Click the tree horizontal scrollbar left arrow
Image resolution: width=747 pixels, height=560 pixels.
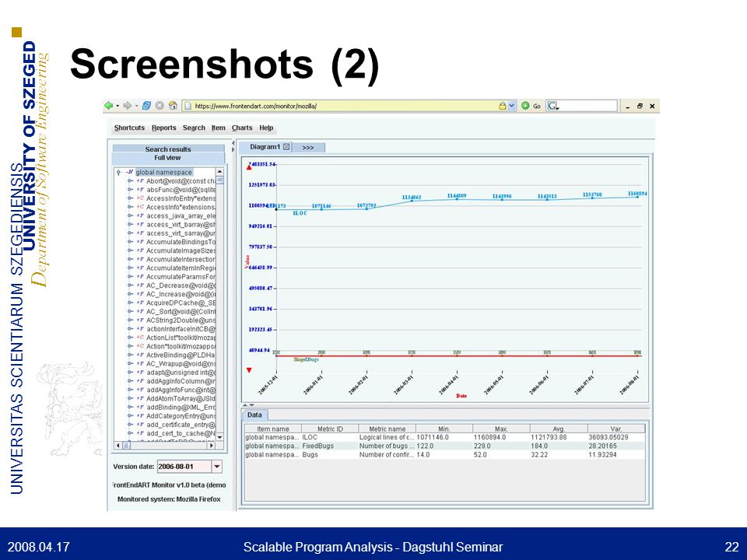point(118,446)
